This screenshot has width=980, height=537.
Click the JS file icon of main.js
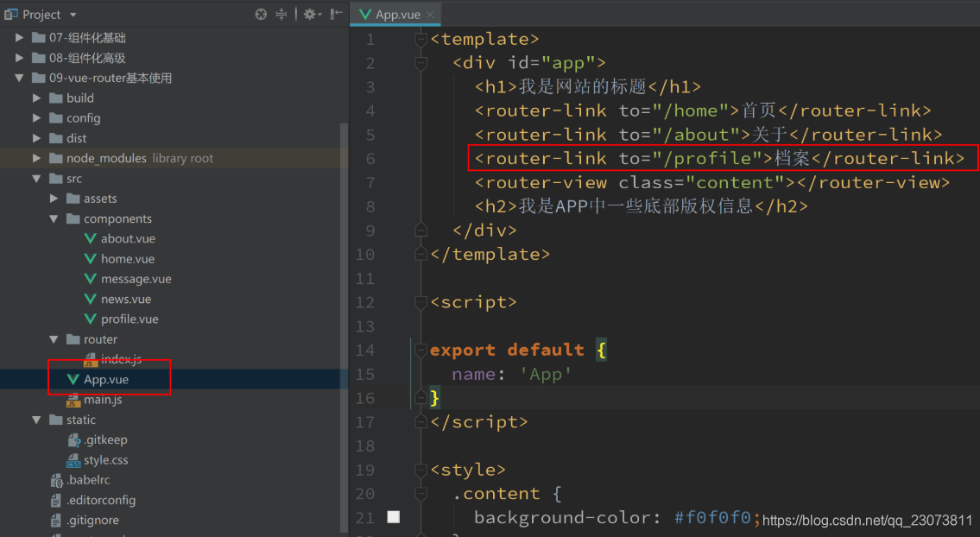point(73,400)
